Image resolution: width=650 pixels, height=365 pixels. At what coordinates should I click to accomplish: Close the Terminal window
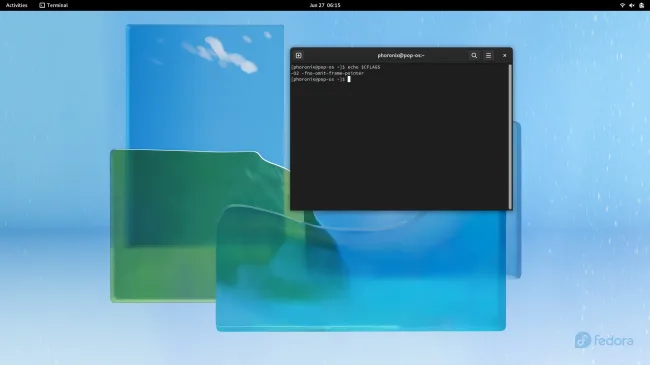[x=504, y=56]
